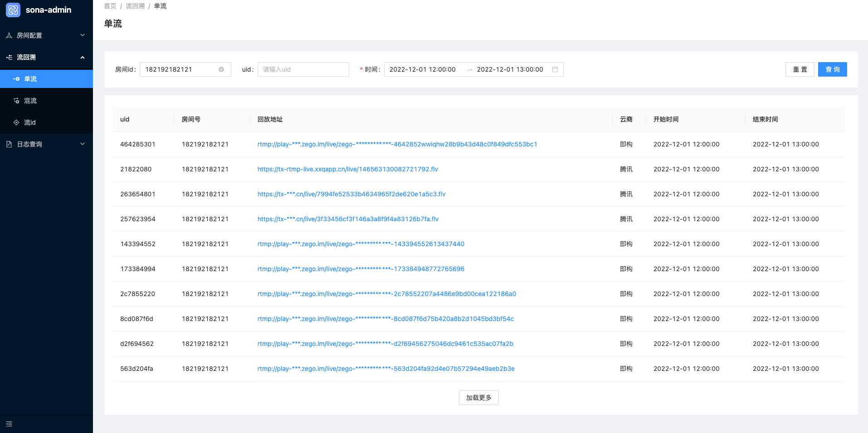Viewport: 868px width, 433px height.
Task: Select the 单流 menu item
Action: tap(46, 79)
